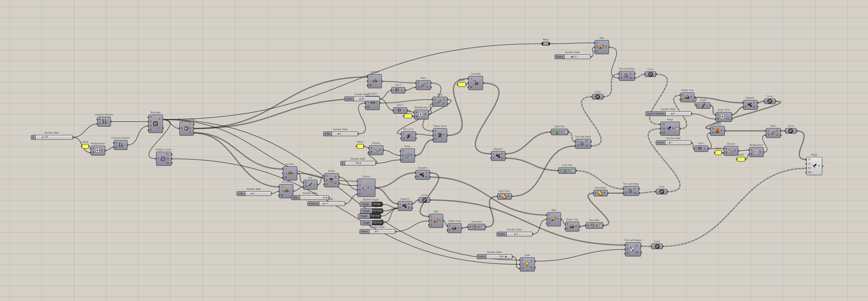The width and height of the screenshot is (868, 301).
Task: Select the Relay node on the wire
Action: tap(545, 44)
